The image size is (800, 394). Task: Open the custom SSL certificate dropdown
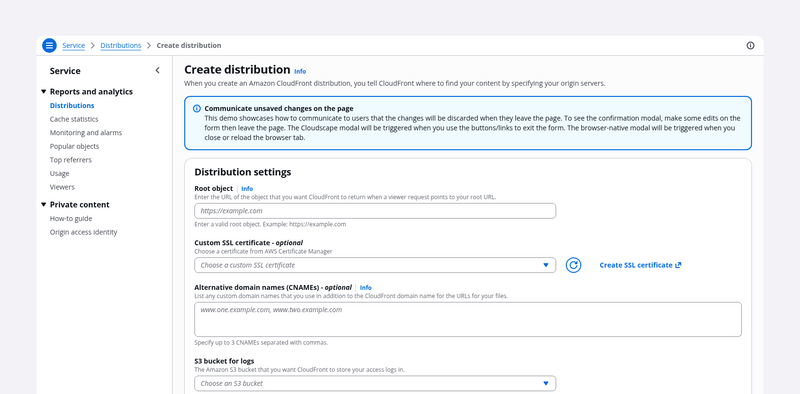pos(375,265)
